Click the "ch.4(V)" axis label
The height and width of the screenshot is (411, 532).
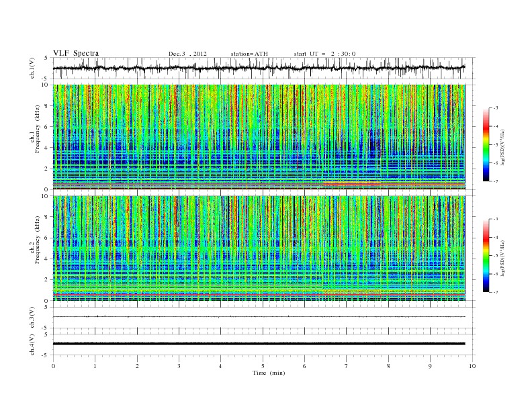pyautogui.click(x=32, y=345)
